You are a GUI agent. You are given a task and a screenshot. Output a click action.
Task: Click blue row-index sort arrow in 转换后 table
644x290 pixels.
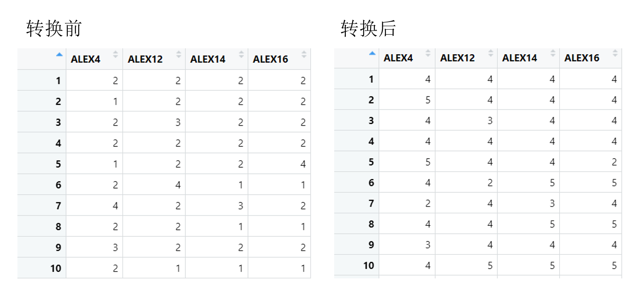[x=372, y=53]
